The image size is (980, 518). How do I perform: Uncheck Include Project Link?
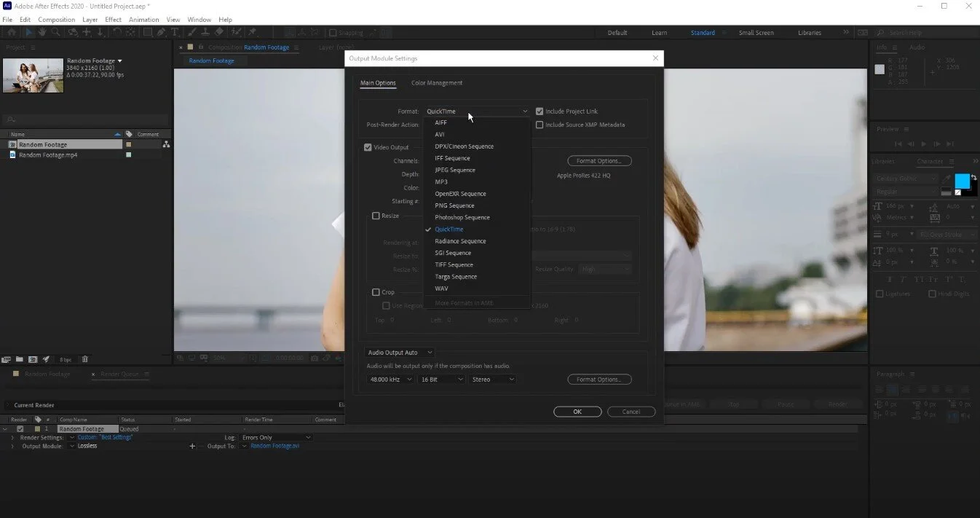[540, 111]
